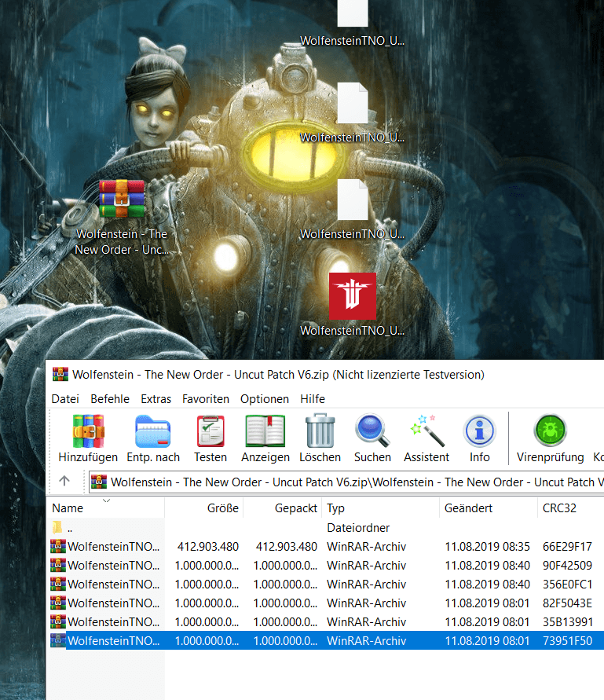This screenshot has height=700, width=604.
Task: Click the archive icon in address bar
Action: tap(99, 482)
